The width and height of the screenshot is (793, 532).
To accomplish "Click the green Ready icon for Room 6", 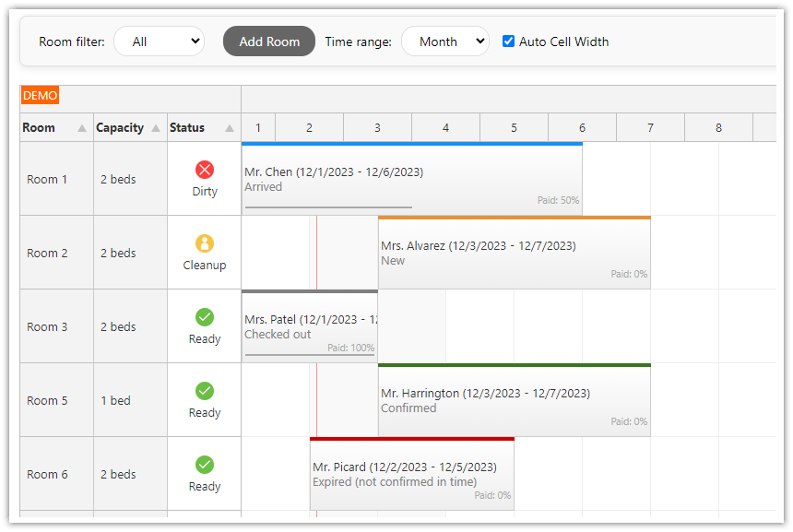I will point(205,465).
